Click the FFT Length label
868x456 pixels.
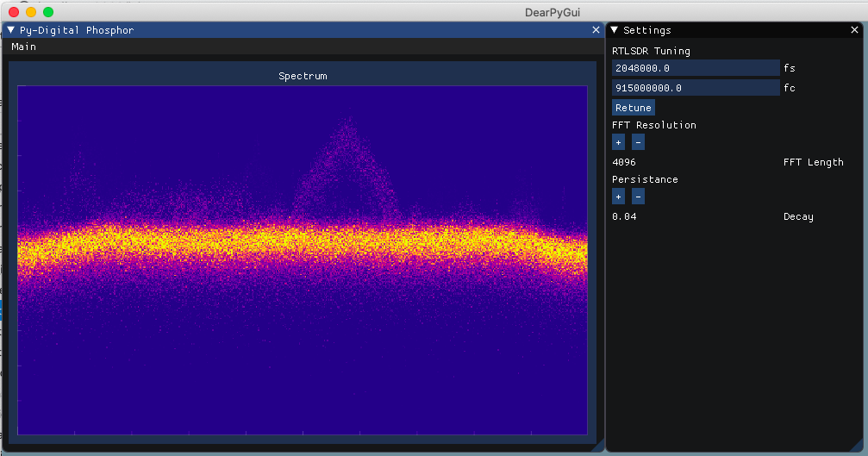(813, 162)
